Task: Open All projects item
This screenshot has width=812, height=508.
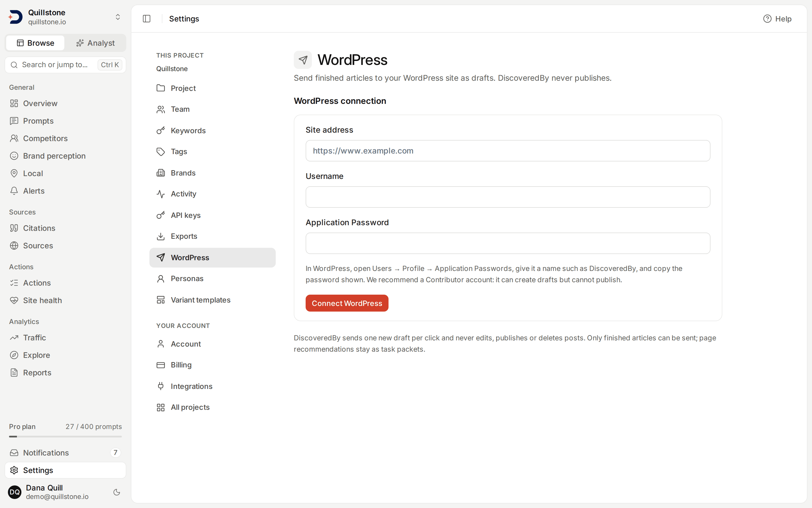Action: (212, 407)
